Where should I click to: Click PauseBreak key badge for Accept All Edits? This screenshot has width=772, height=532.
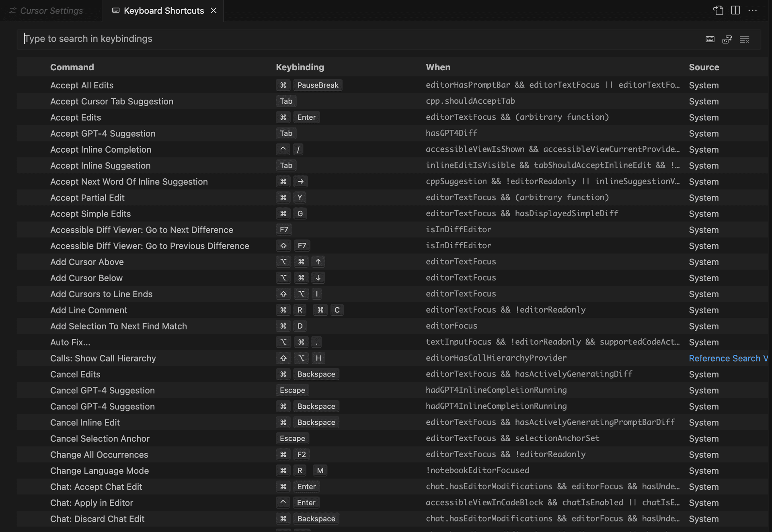pyautogui.click(x=317, y=85)
